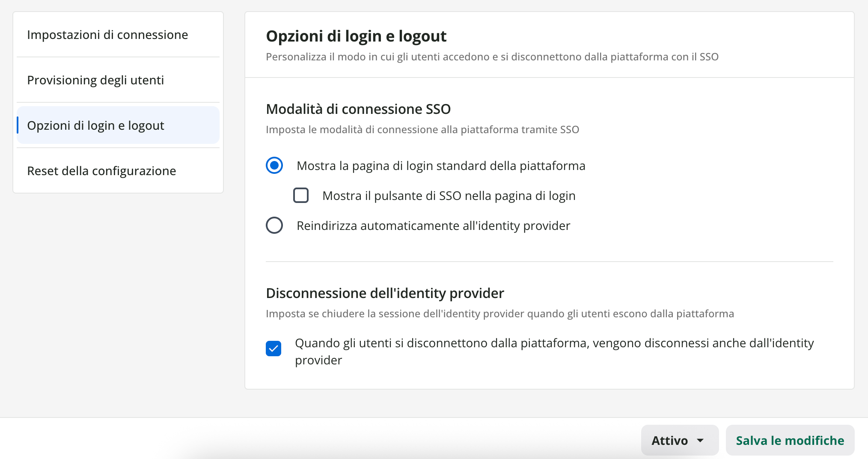Viewport: 868px width, 459px height.
Task: Uncheck the identity provider disconnection checkbox
Action: (x=273, y=349)
